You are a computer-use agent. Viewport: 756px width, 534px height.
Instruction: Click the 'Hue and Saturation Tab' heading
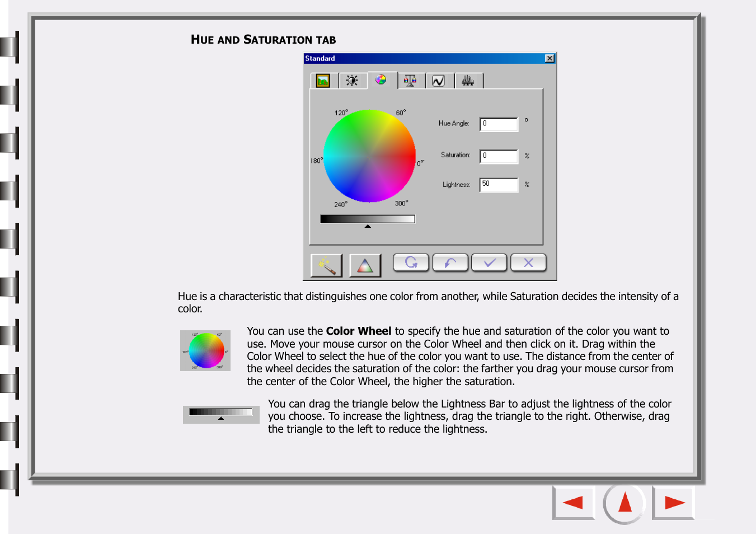point(263,40)
